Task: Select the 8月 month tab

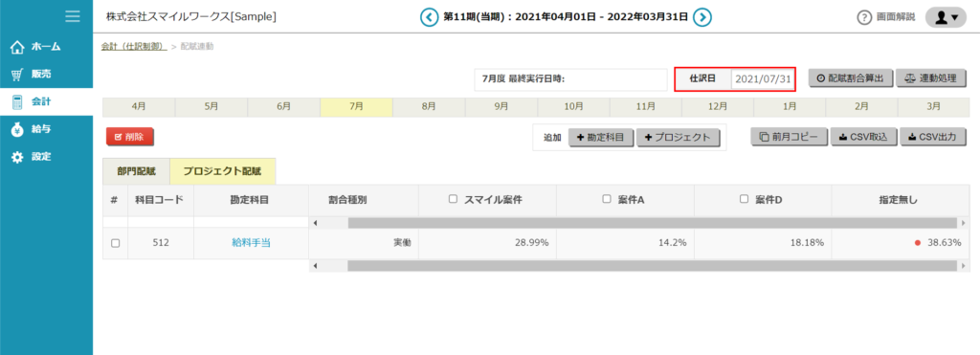Action: click(x=429, y=107)
